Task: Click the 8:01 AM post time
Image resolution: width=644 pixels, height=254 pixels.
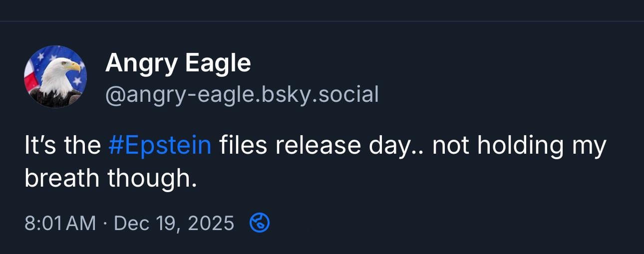Action: click(x=60, y=223)
